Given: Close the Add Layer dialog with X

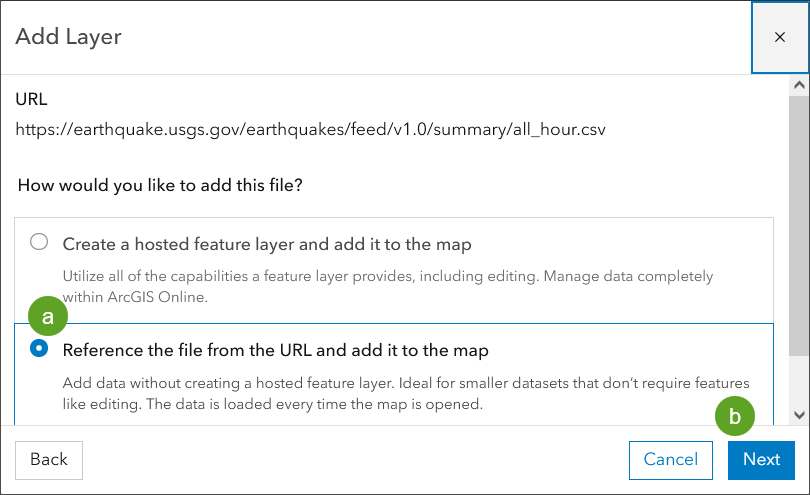Looking at the screenshot, I should [x=780, y=37].
